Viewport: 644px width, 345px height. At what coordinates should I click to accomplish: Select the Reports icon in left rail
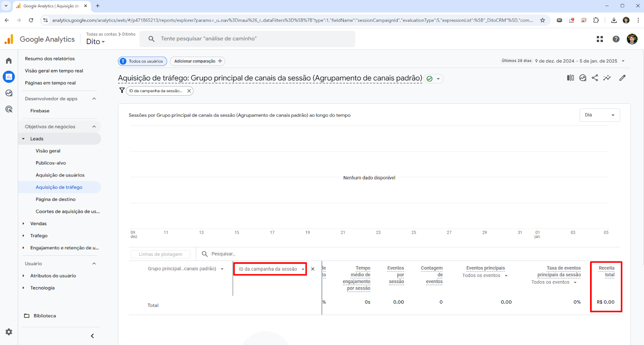(x=9, y=77)
